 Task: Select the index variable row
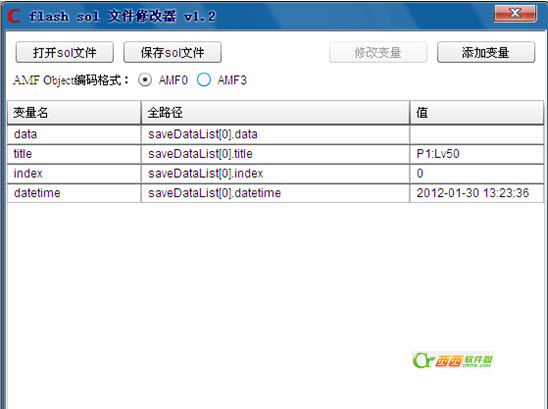[x=275, y=173]
